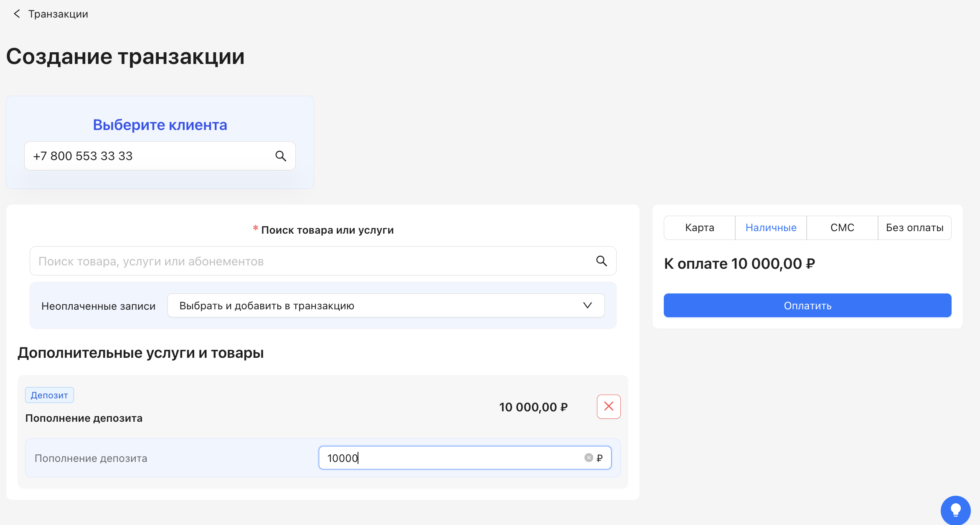Select Наличные payment method
The height and width of the screenshot is (525, 980).
[771, 228]
